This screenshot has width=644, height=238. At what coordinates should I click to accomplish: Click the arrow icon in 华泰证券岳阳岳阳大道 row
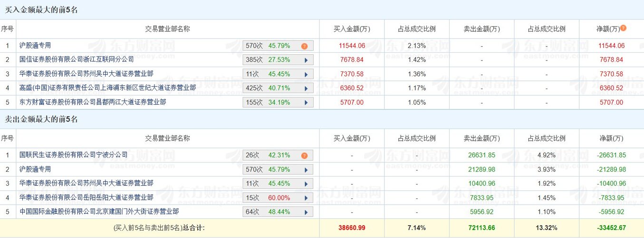pos(306,198)
